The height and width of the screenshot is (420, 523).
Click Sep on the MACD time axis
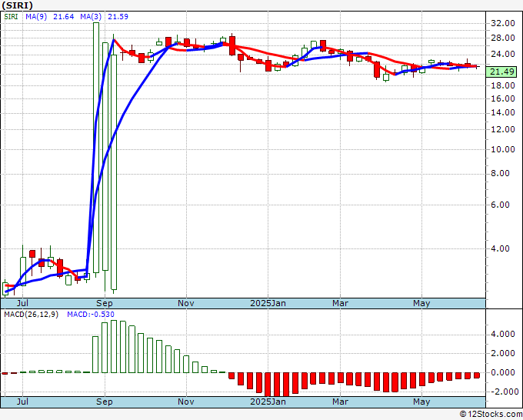pyautogui.click(x=105, y=402)
